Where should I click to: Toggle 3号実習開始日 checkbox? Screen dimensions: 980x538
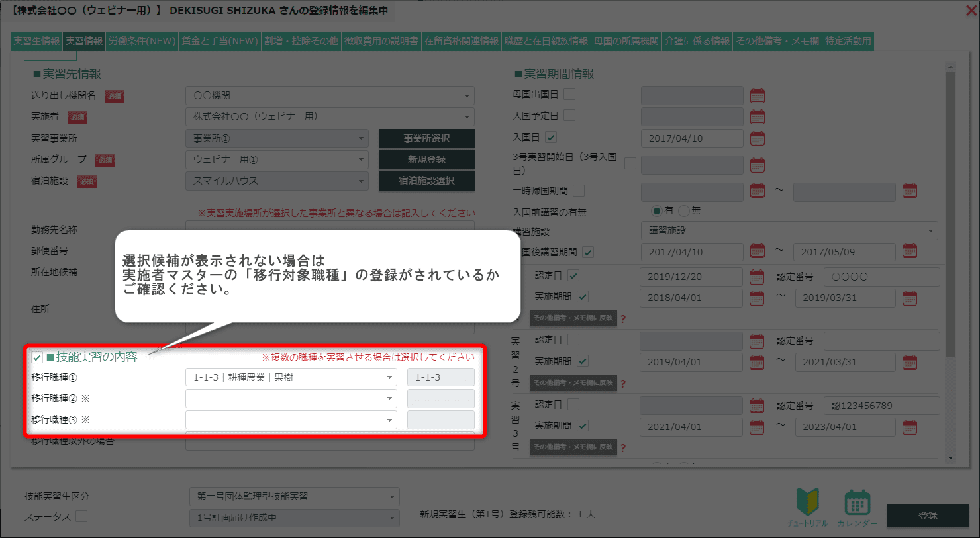(630, 163)
